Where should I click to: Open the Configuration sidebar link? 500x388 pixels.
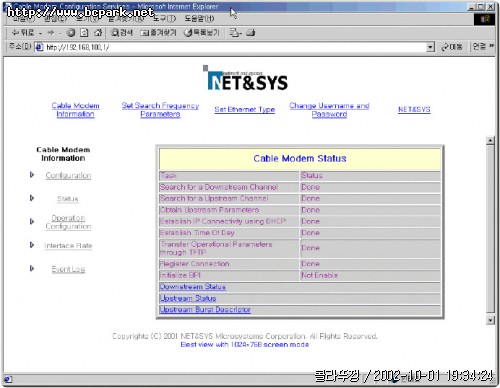[68, 175]
